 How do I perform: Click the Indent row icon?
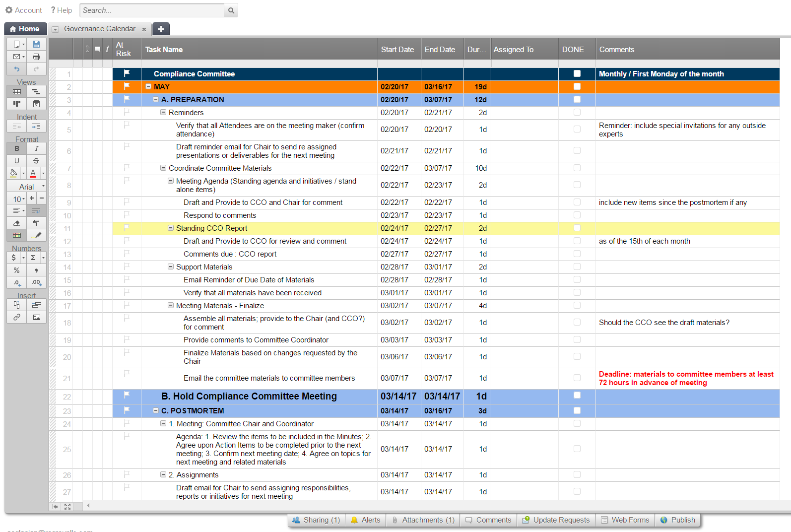[36, 126]
